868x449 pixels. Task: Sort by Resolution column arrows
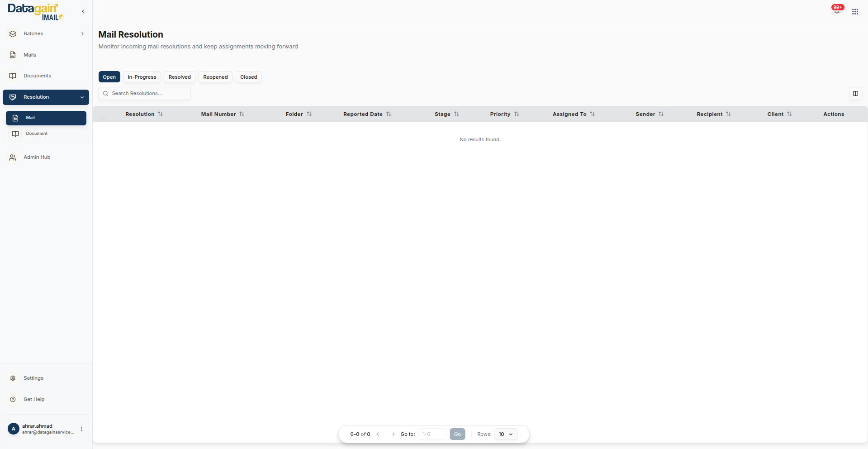coord(160,114)
